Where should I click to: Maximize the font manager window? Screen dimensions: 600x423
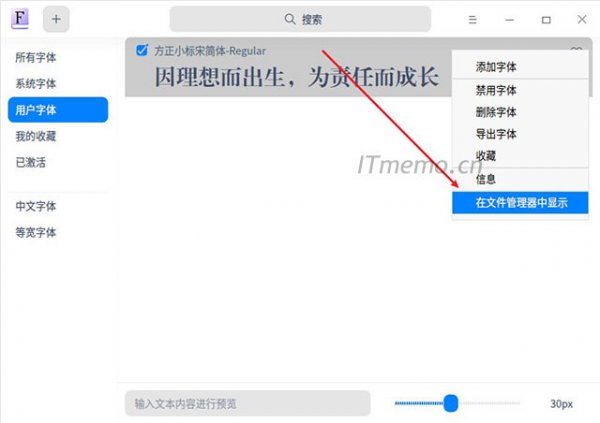pos(546,20)
